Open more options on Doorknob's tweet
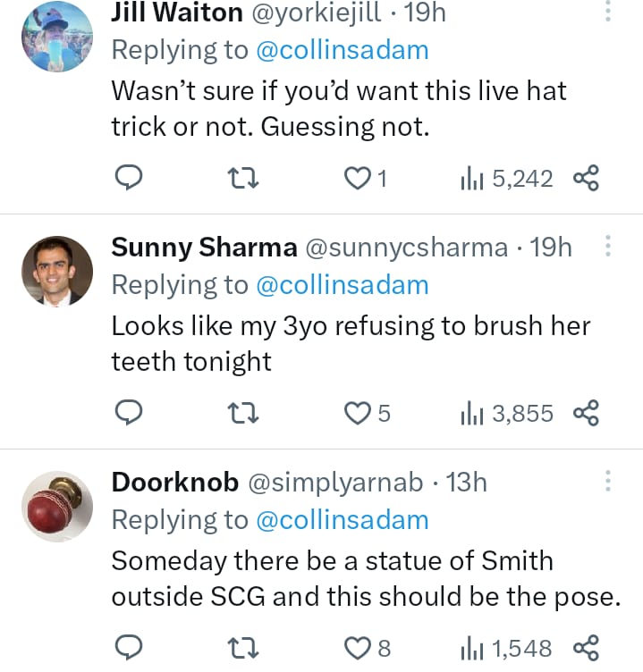The height and width of the screenshot is (672, 643). click(x=608, y=482)
